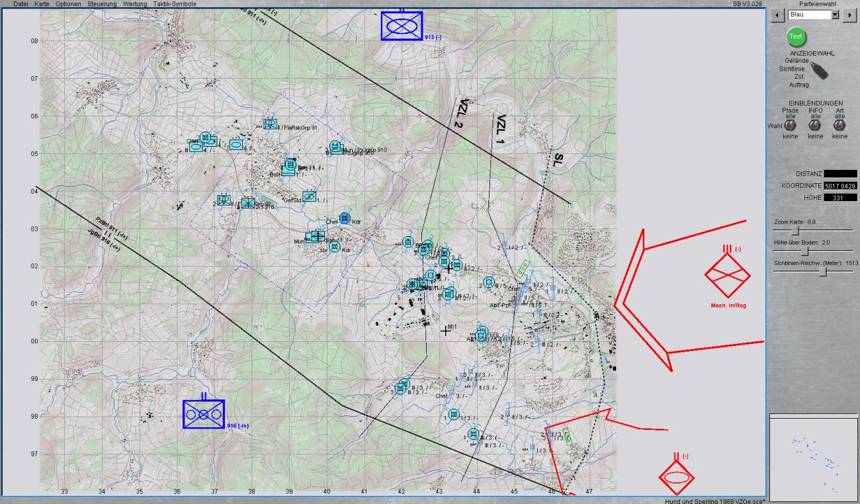Click the FlaRakGrp 91 unit symbol

pos(270,124)
